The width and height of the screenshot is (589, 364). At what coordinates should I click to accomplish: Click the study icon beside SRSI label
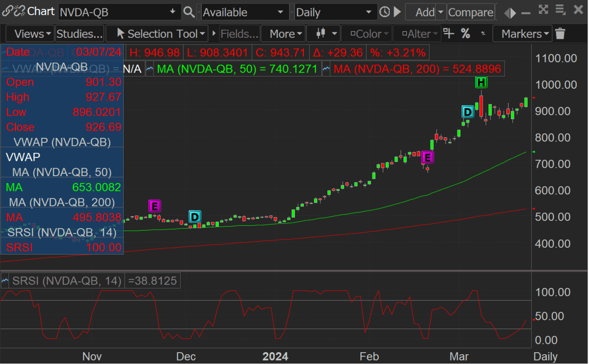tap(5, 282)
